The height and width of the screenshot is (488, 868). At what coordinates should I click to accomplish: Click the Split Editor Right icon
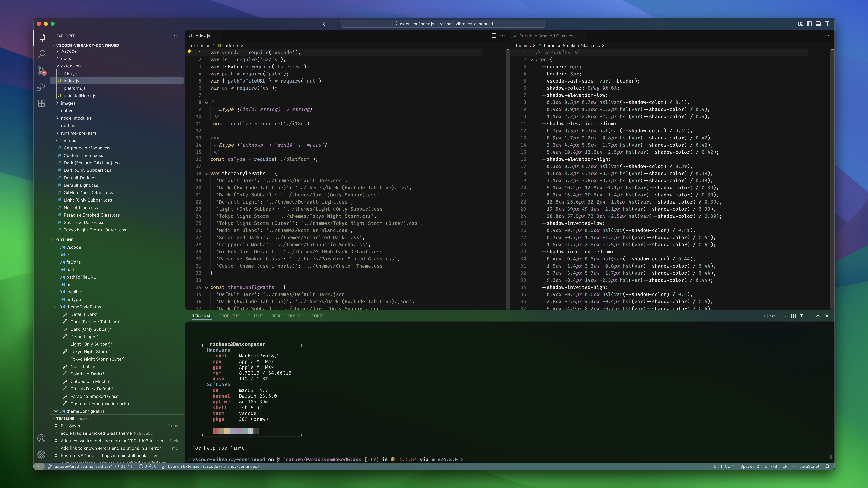click(494, 36)
